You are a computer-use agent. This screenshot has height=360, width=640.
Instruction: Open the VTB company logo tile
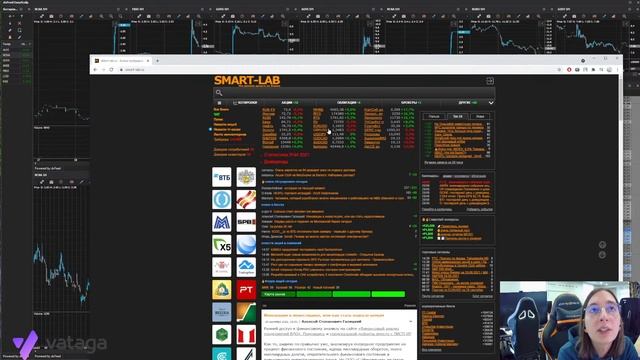(222, 177)
